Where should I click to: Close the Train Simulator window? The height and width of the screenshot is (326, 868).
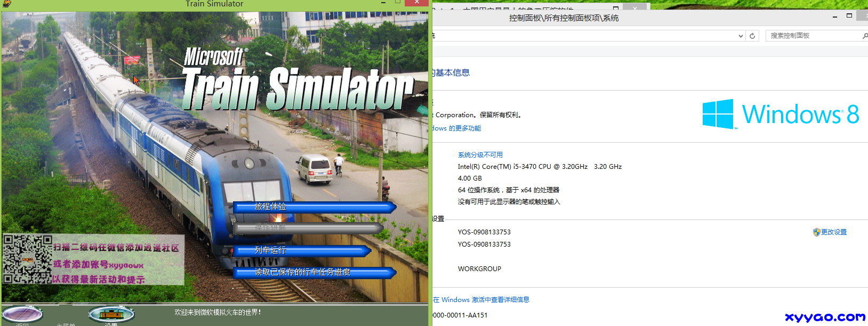tap(416, 3)
